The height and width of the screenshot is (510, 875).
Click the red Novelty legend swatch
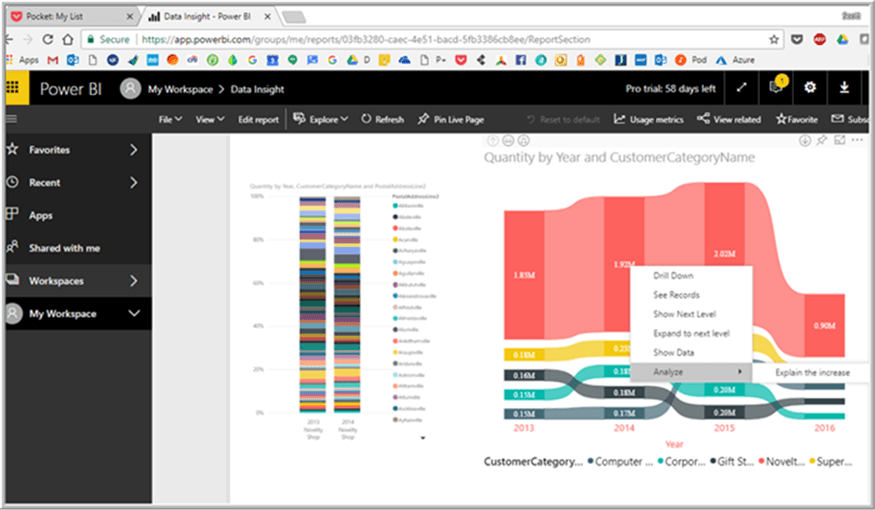(761, 461)
